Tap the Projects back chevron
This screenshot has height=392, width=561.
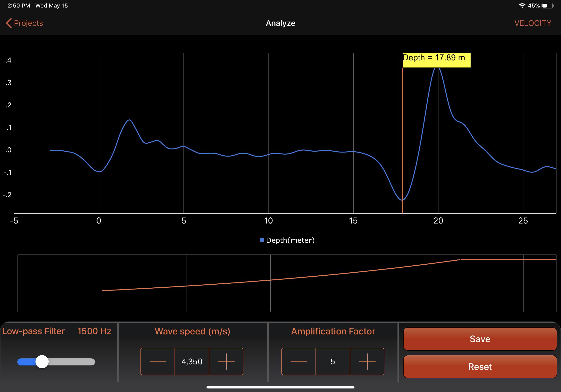(x=9, y=23)
